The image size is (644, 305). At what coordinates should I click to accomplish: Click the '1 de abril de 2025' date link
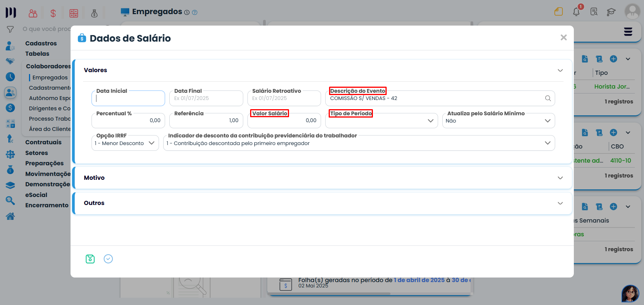coord(419,280)
